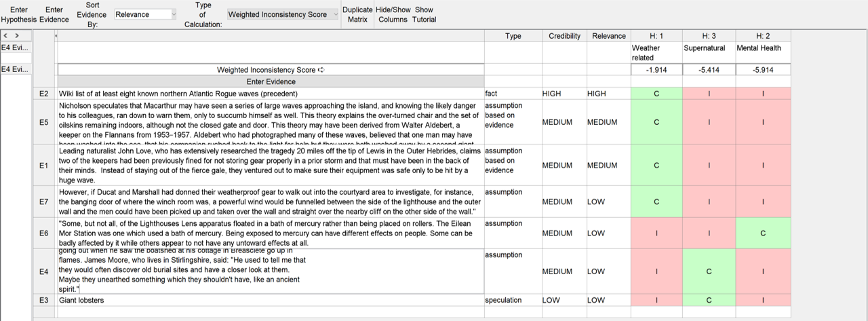868x321 pixels.
Task: Click the Relevance column header
Action: (608, 36)
